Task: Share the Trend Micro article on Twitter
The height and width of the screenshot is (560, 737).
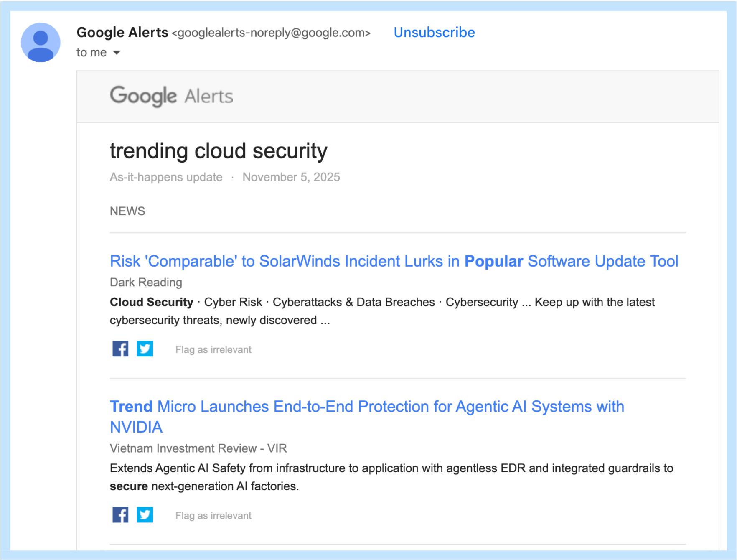Action: pos(145,514)
